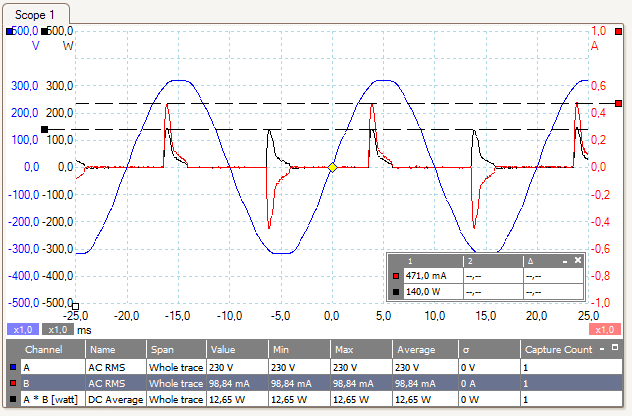Click the blue x1,0 zoom button

point(21,329)
